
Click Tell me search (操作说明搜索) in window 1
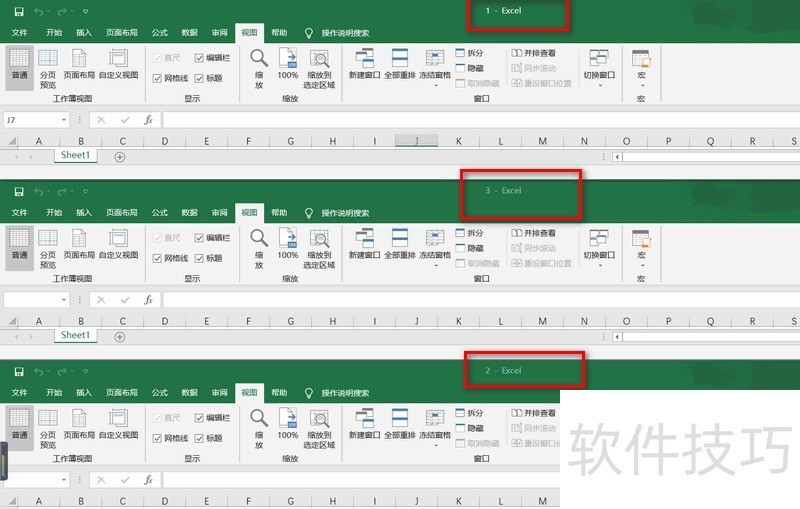pyautogui.click(x=345, y=33)
